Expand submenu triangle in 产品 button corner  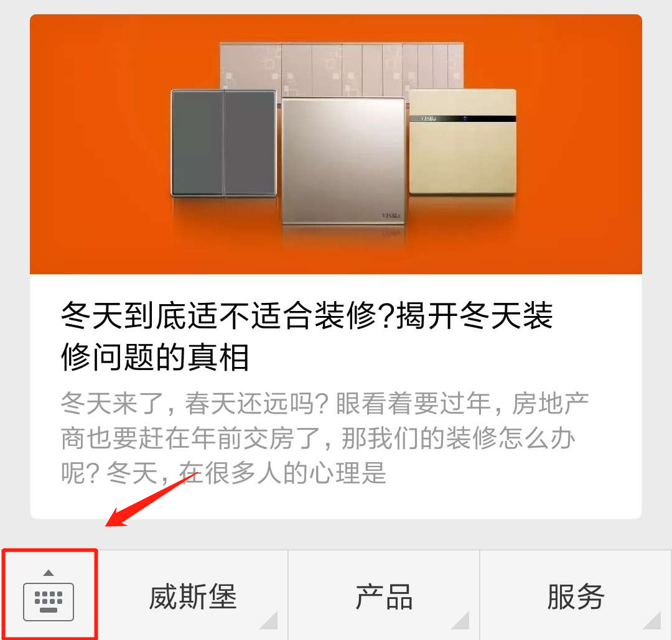click(x=460, y=620)
